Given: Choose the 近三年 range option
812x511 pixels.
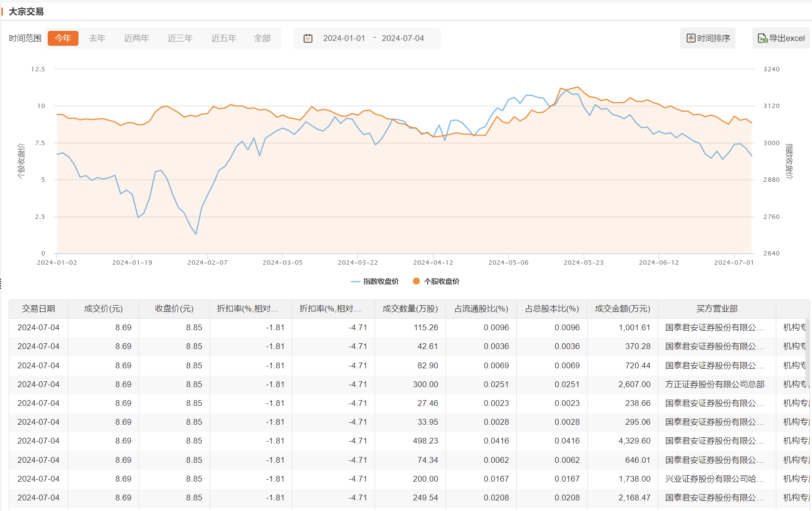Looking at the screenshot, I should click(x=180, y=38).
